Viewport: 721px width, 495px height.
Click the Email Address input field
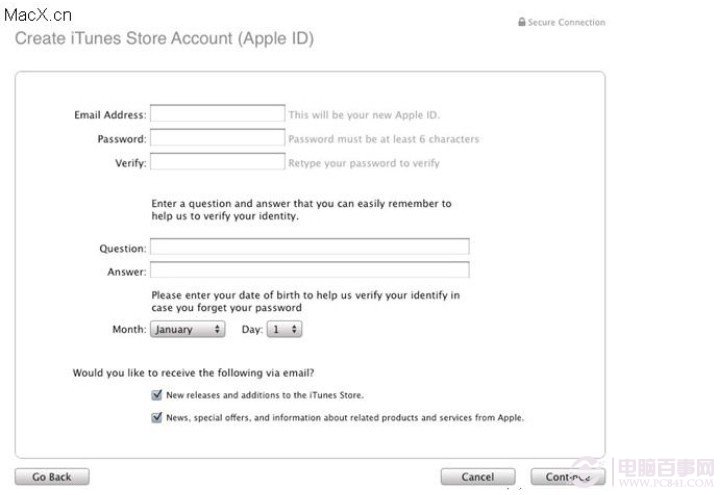217,114
